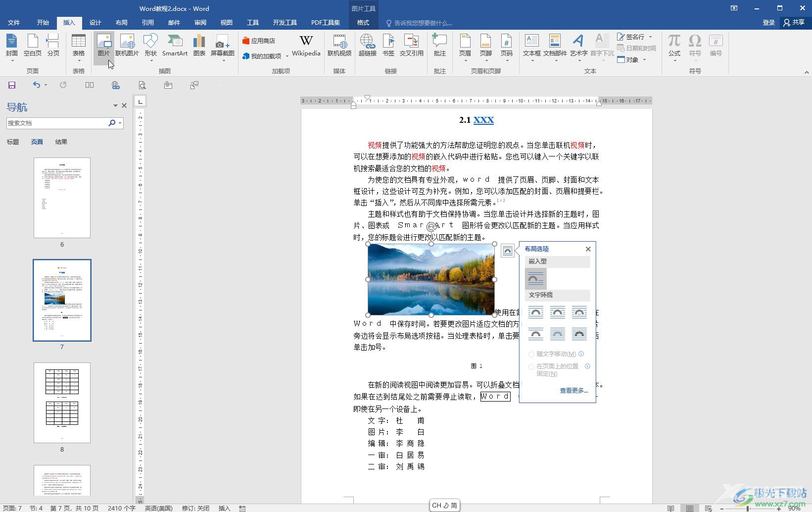Click the macro recording icon in status bar
The image size is (812, 512).
tap(242, 508)
